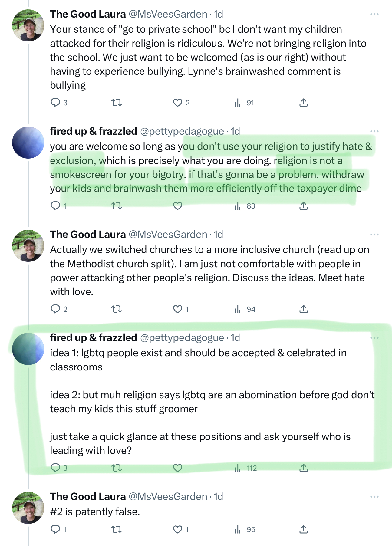Open more options on the "smokescreen" tweet

click(x=374, y=131)
